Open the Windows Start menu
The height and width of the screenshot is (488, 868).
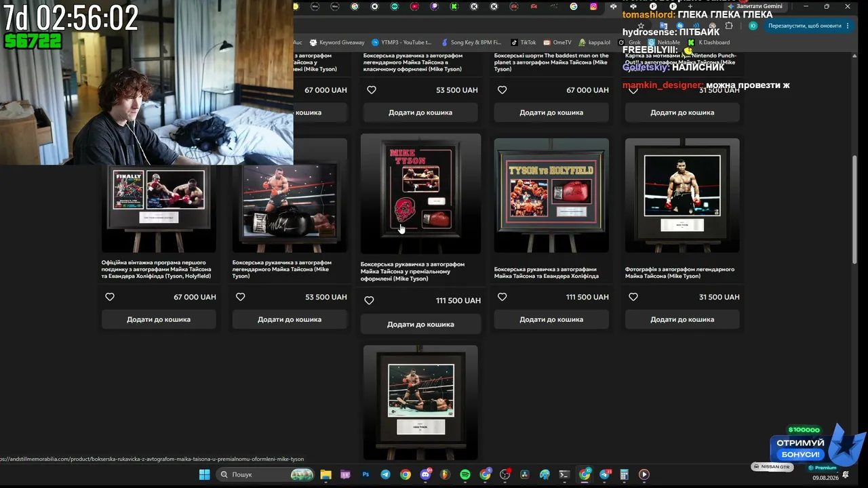pyautogui.click(x=204, y=474)
